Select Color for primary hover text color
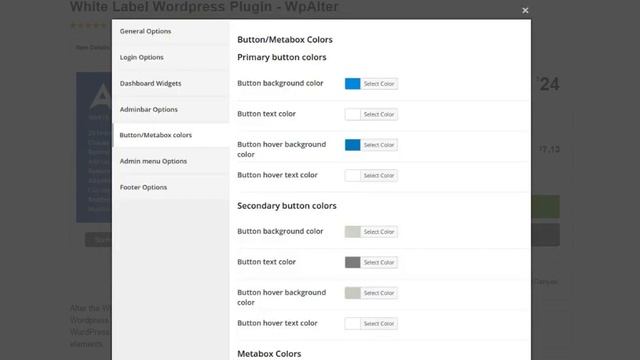 pos(379,176)
